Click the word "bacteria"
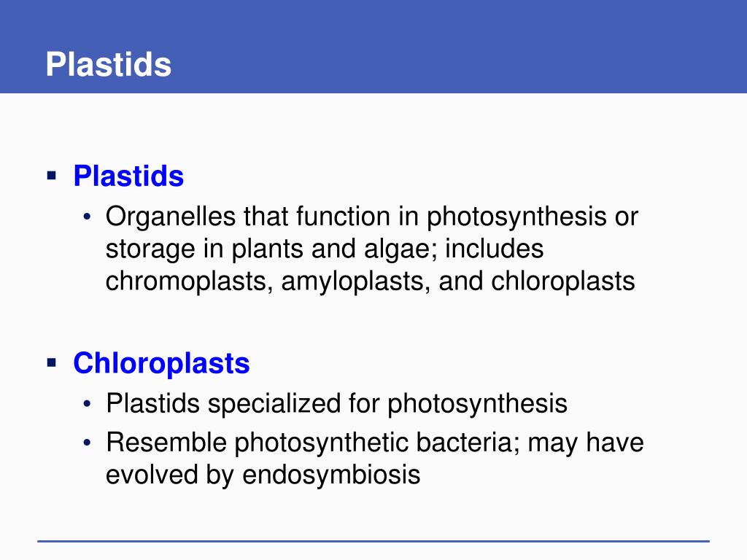The image size is (747, 560). 468,443
